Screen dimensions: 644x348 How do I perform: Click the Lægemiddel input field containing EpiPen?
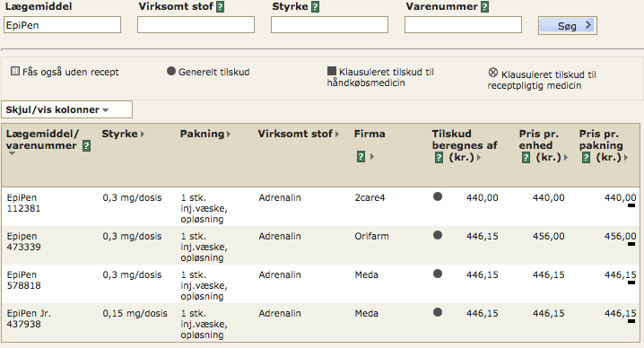(62, 24)
